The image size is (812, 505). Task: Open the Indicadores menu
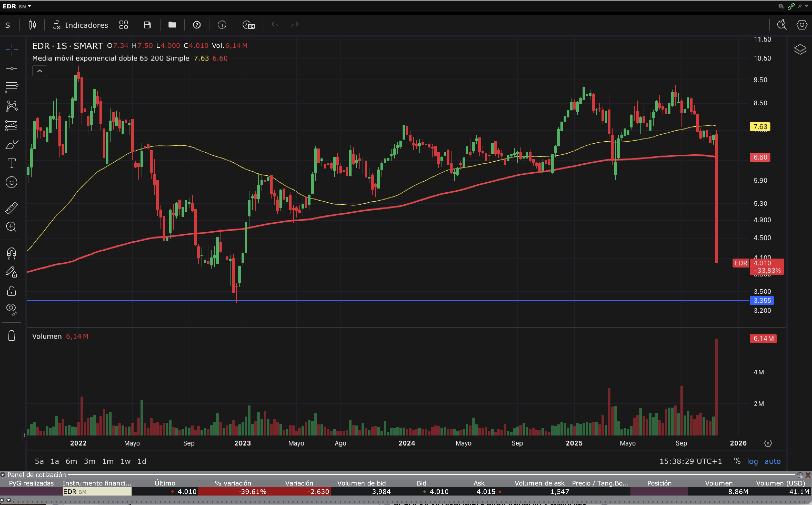coord(81,25)
